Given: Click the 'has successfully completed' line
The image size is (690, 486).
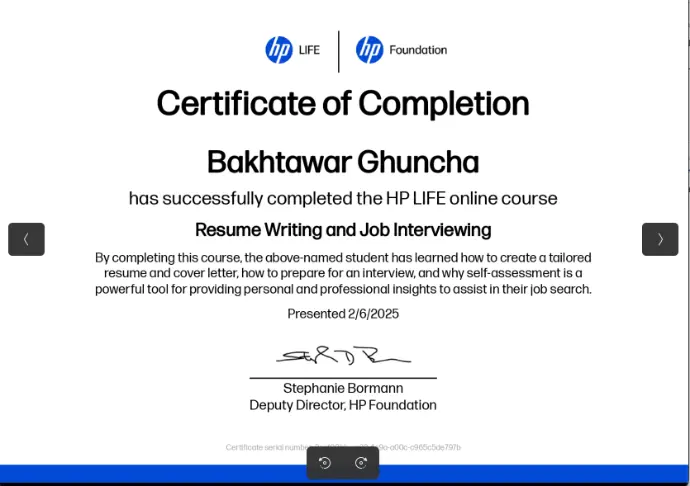Looking at the screenshot, I should (343, 198).
